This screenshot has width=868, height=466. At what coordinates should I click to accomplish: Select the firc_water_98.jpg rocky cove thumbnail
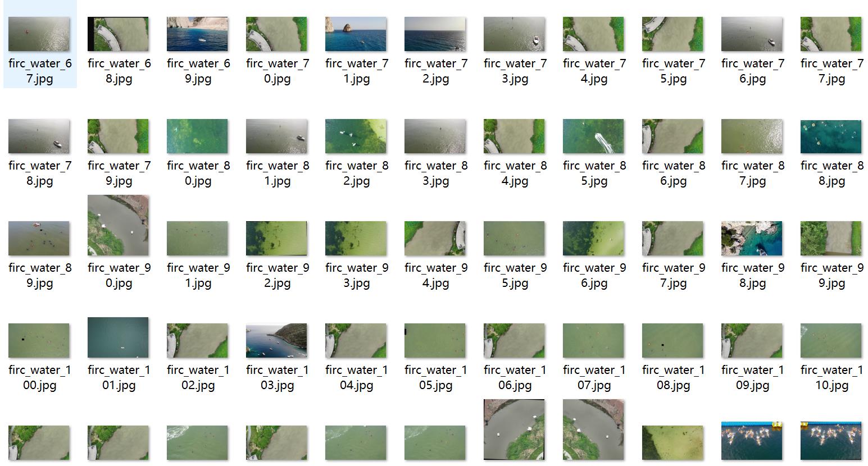(752, 239)
